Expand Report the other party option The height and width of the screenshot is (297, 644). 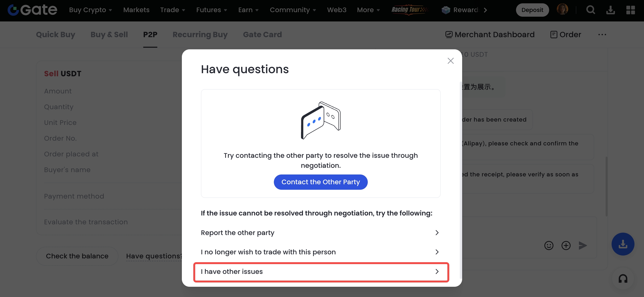click(x=320, y=233)
